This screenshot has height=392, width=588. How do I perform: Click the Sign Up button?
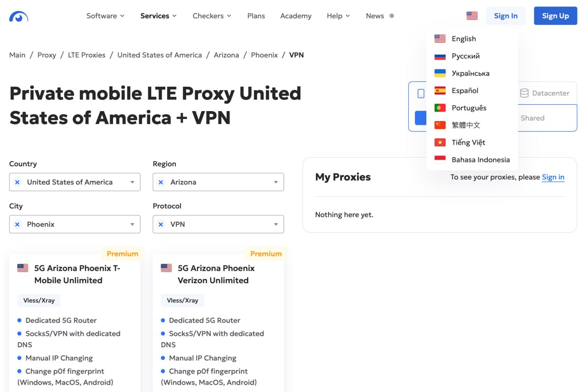click(555, 16)
